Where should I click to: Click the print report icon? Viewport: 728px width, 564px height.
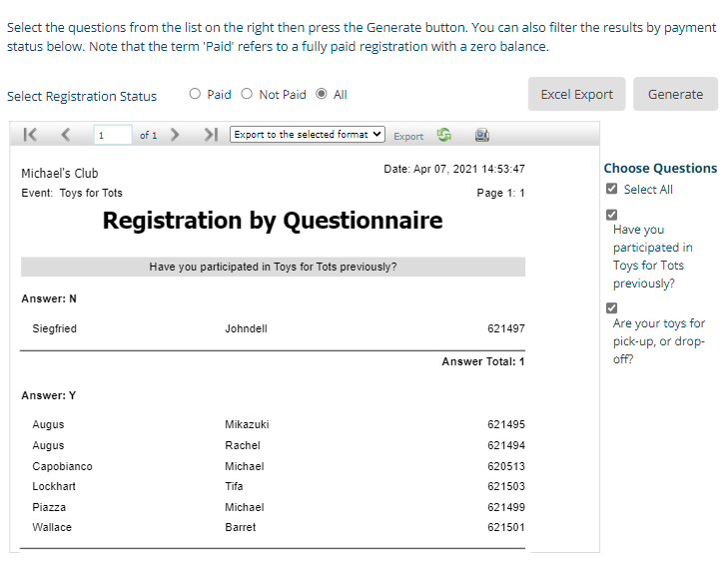pos(481,135)
